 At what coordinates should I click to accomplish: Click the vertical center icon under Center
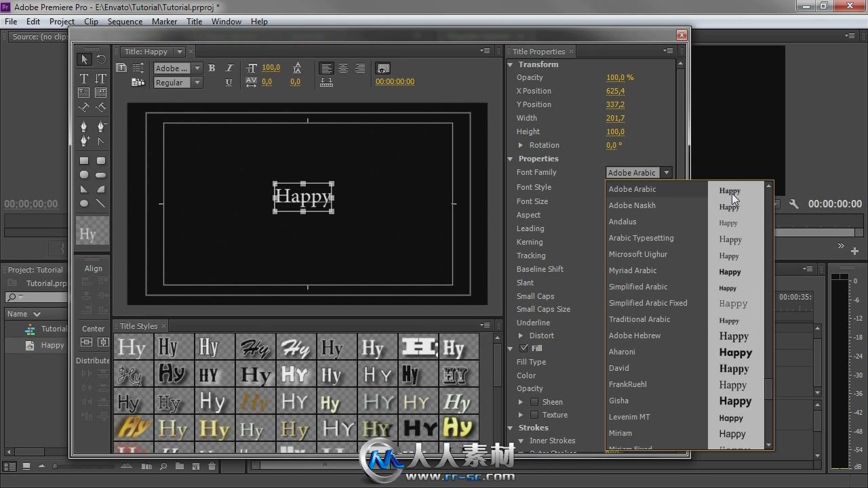(103, 342)
